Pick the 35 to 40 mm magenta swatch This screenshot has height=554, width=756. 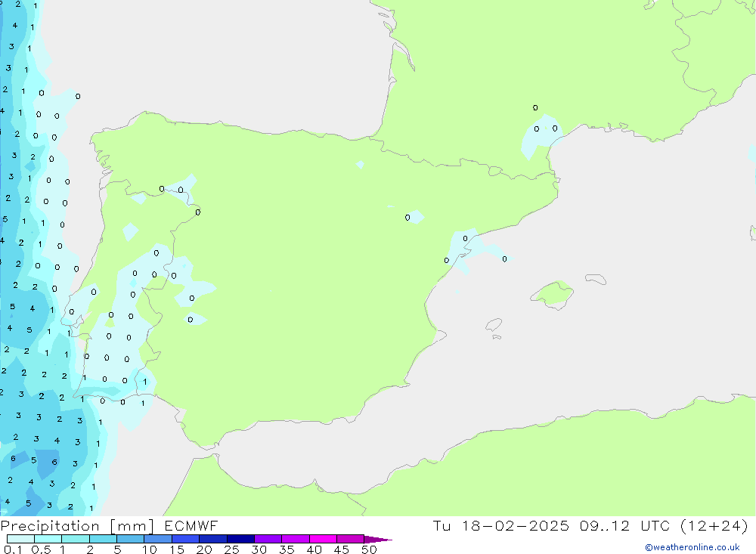coord(295,539)
